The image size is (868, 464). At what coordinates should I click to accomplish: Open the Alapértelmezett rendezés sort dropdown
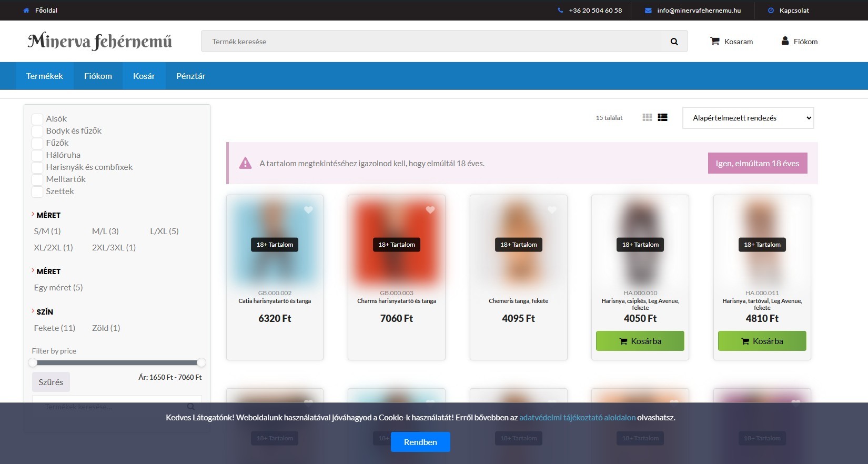[x=748, y=118]
